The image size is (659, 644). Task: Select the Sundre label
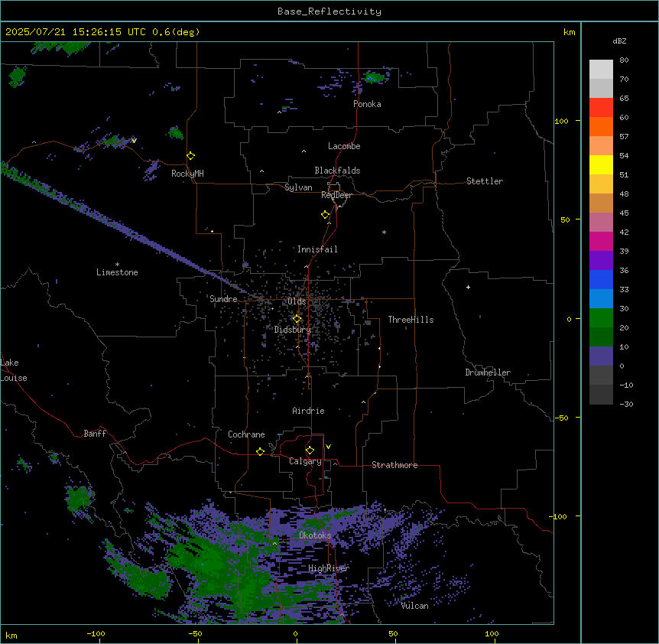[223, 299]
